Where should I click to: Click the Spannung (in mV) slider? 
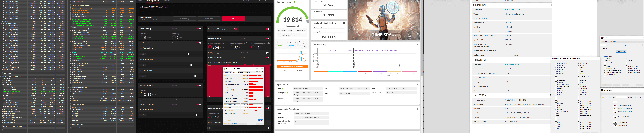[174, 76]
